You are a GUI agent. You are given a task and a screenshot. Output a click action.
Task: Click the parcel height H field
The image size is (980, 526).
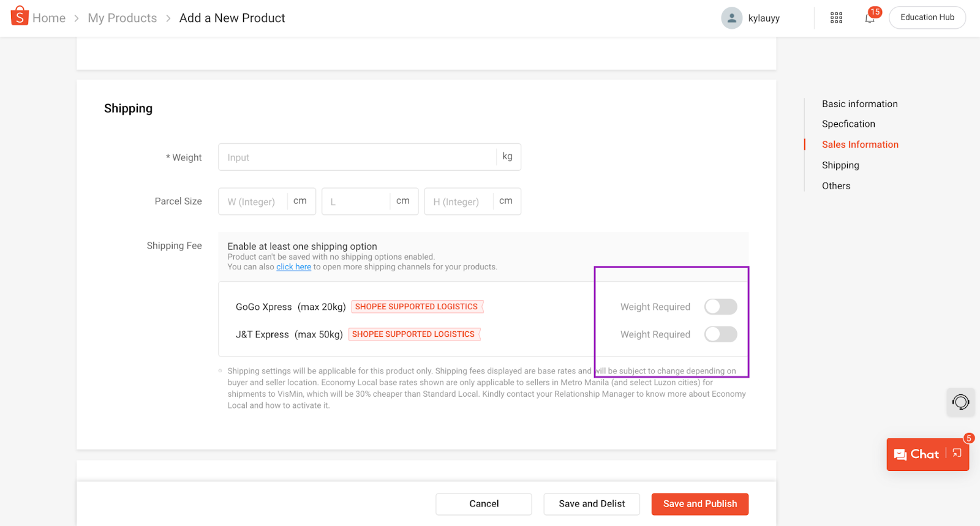click(473, 201)
